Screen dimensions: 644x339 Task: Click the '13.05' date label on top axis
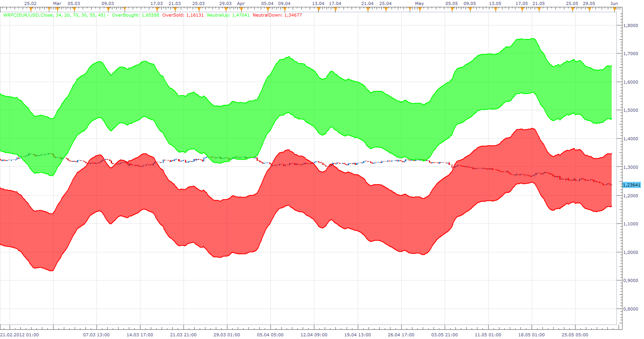tap(495, 3)
